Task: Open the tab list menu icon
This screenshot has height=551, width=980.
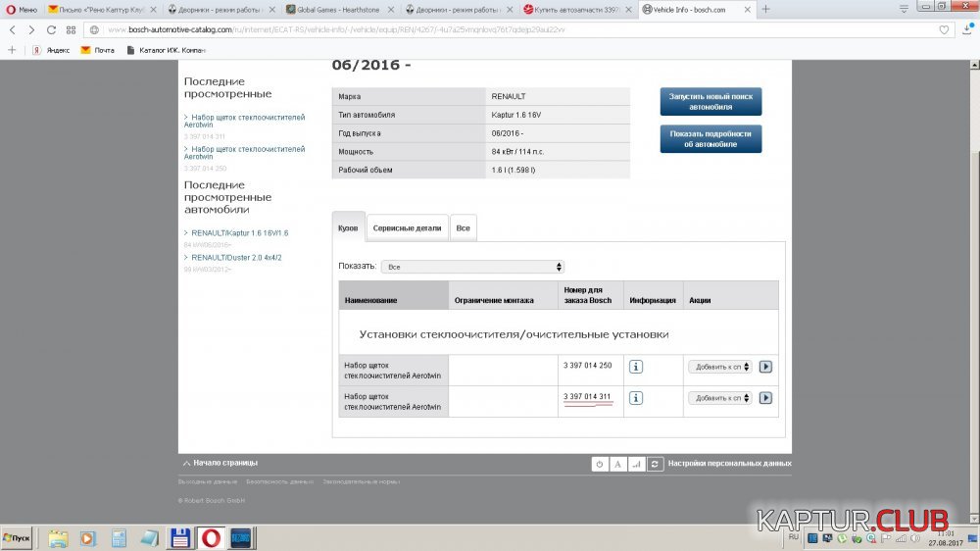Action: [904, 9]
